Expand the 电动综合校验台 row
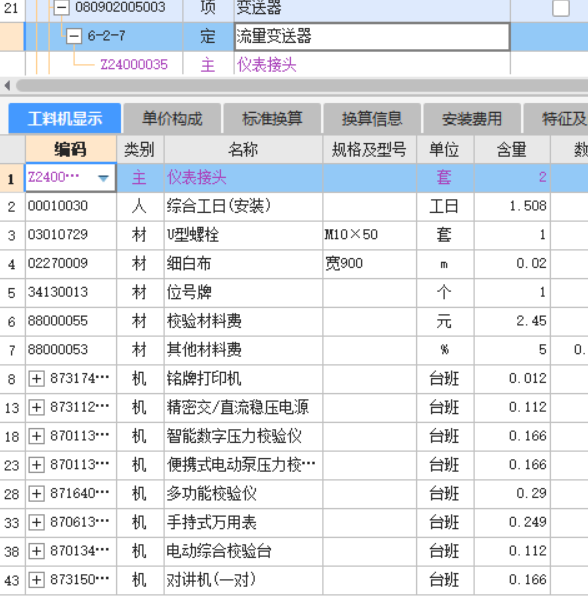 pos(36,551)
